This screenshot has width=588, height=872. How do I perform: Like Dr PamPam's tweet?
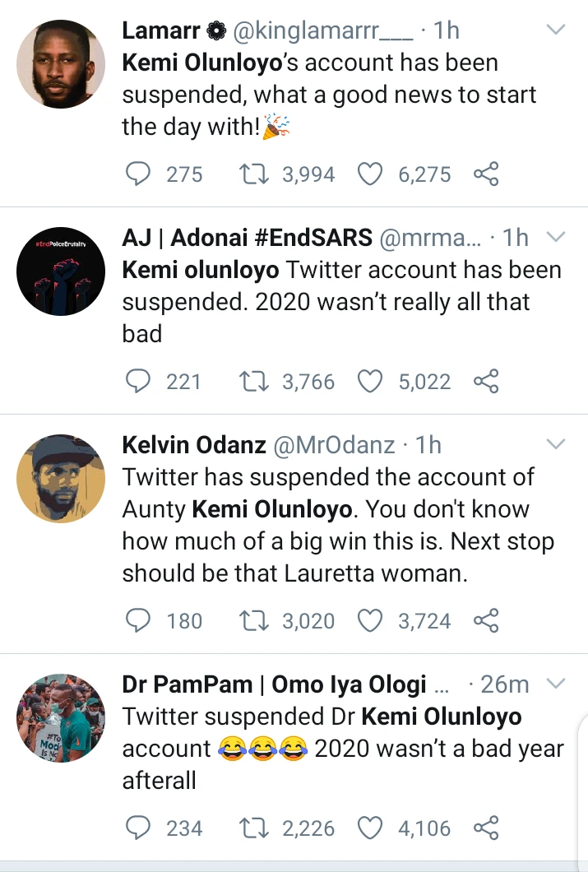click(371, 828)
